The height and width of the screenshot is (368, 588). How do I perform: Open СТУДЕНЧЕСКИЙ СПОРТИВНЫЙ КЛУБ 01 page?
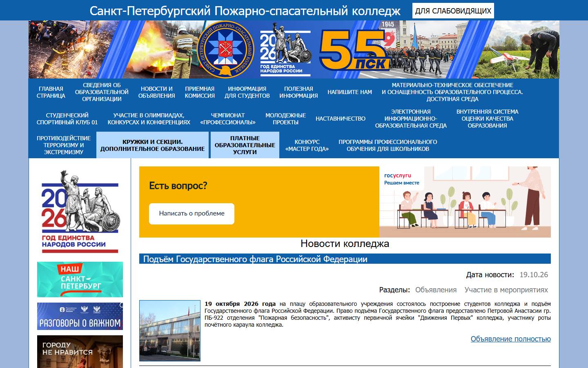click(67, 119)
